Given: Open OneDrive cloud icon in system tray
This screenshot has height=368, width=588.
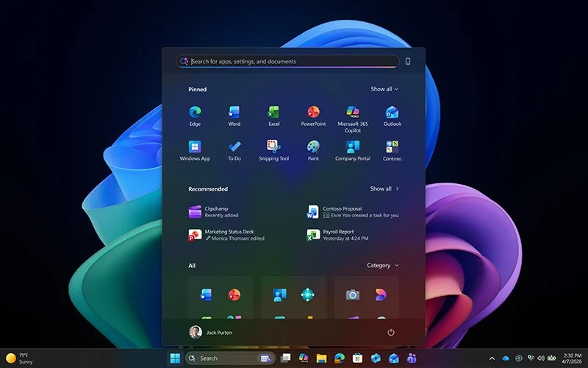Looking at the screenshot, I should 506,358.
